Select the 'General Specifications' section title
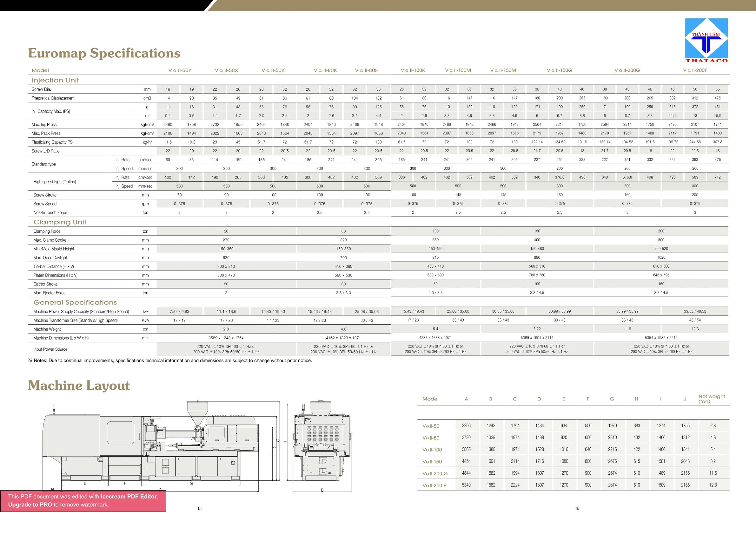 click(75, 303)
